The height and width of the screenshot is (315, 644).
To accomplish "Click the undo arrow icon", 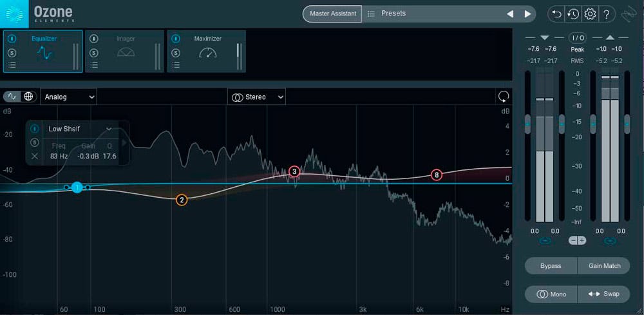I will coord(556,14).
